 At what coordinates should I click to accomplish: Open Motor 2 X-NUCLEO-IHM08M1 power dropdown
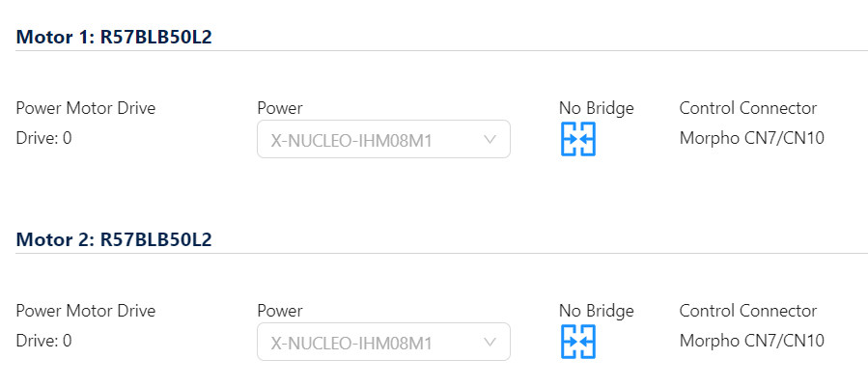(x=382, y=343)
